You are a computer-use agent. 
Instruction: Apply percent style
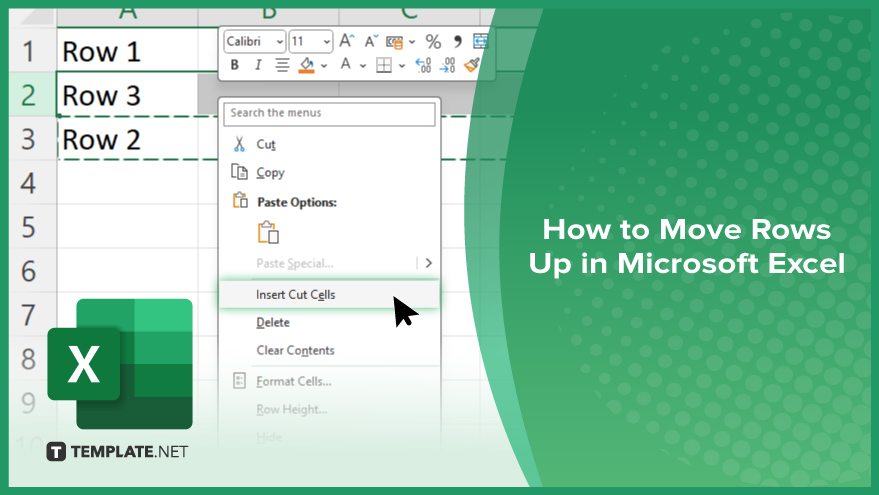pos(433,41)
